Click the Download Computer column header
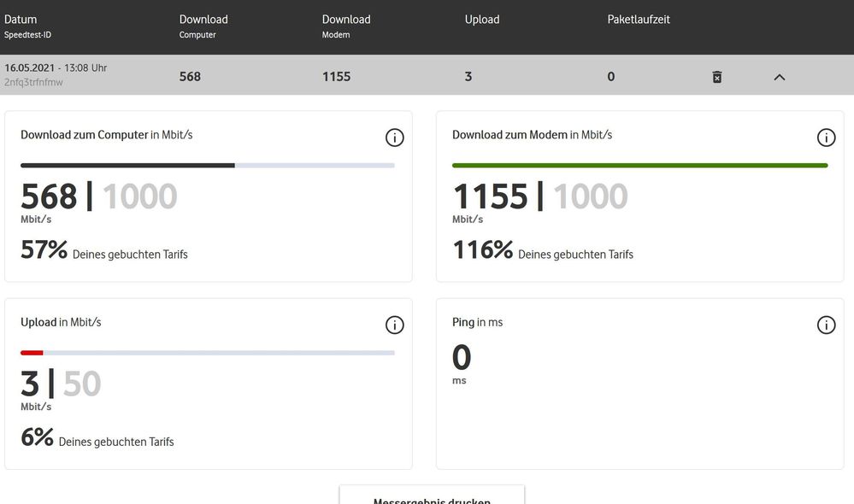The height and width of the screenshot is (504, 854). click(x=203, y=20)
